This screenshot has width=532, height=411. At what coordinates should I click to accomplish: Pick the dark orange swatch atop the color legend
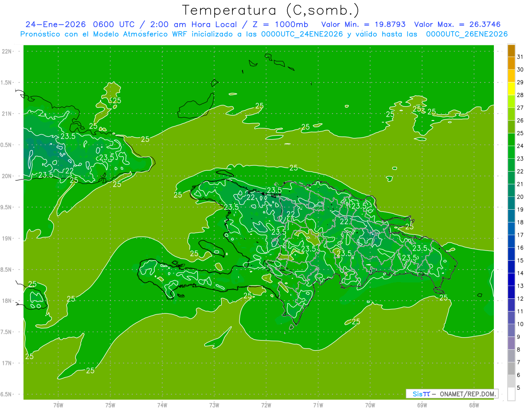click(511, 51)
